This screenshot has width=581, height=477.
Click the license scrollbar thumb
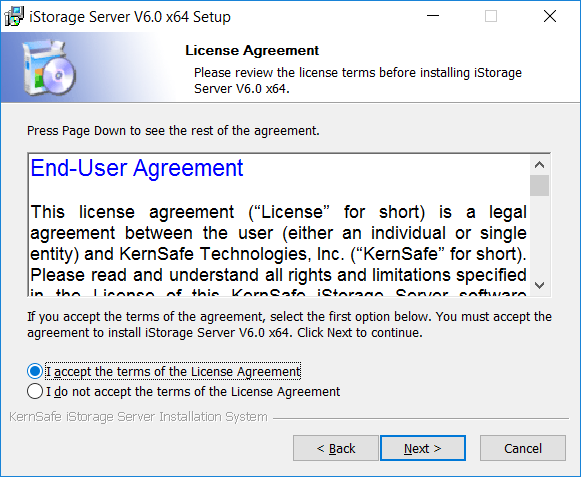(x=540, y=185)
